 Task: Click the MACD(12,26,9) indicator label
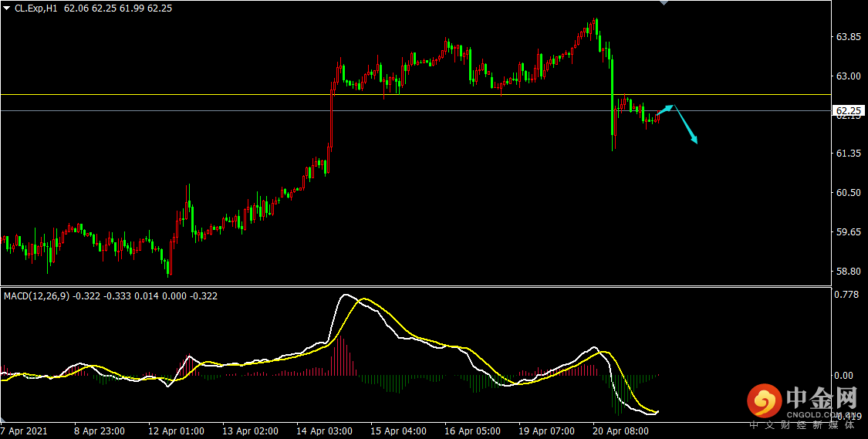[x=37, y=296]
